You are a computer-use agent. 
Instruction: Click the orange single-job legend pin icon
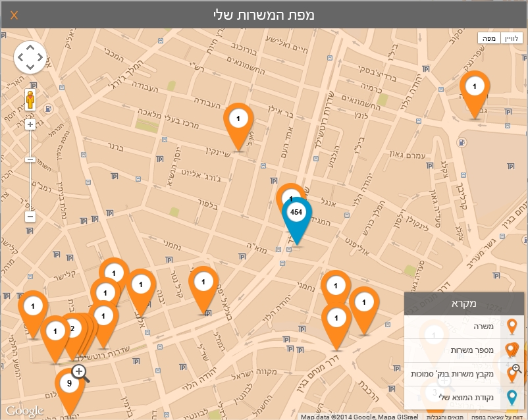click(x=512, y=327)
